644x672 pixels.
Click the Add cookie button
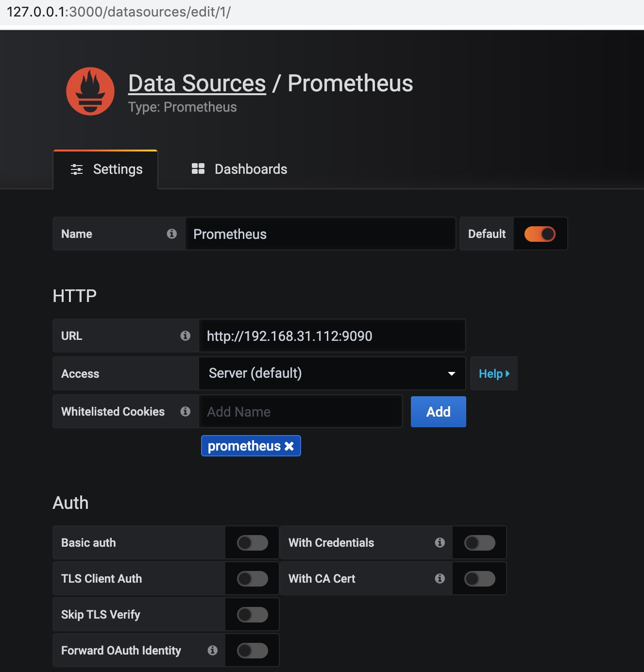point(439,412)
